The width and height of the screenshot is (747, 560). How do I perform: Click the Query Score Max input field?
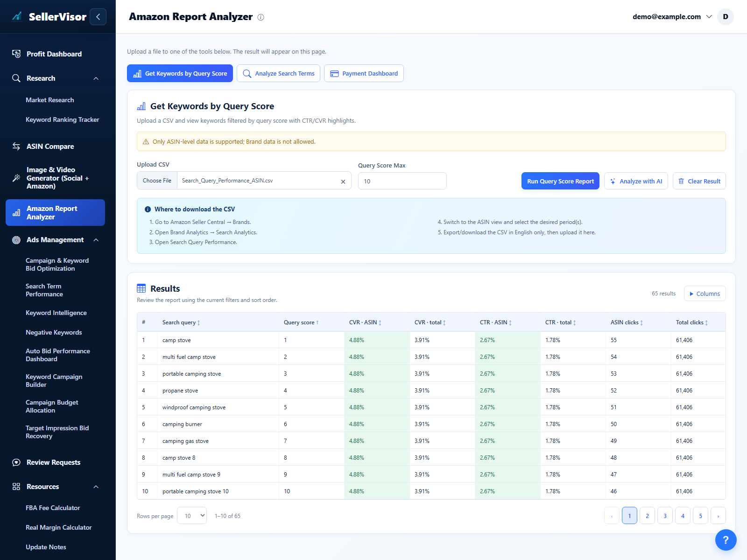coord(402,181)
